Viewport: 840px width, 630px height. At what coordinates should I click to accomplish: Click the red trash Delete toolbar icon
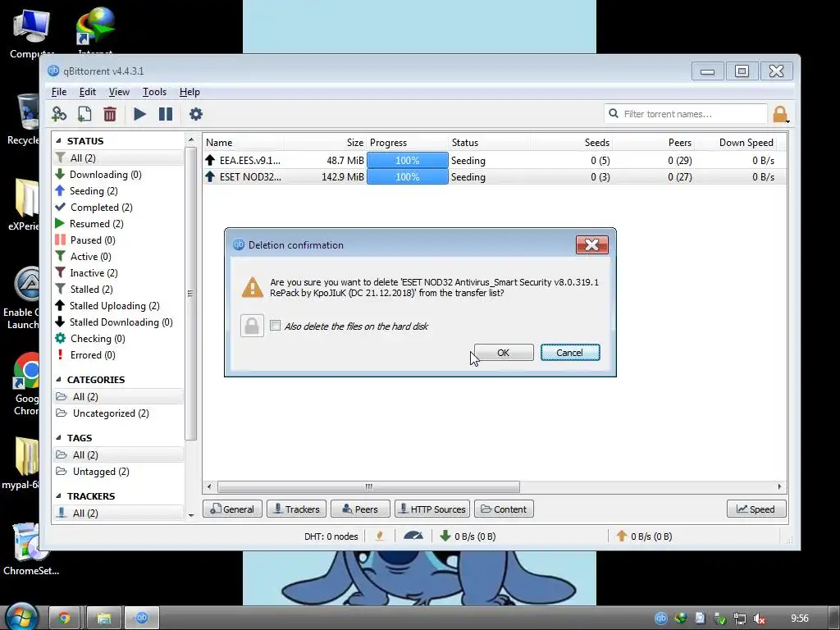[x=110, y=114]
